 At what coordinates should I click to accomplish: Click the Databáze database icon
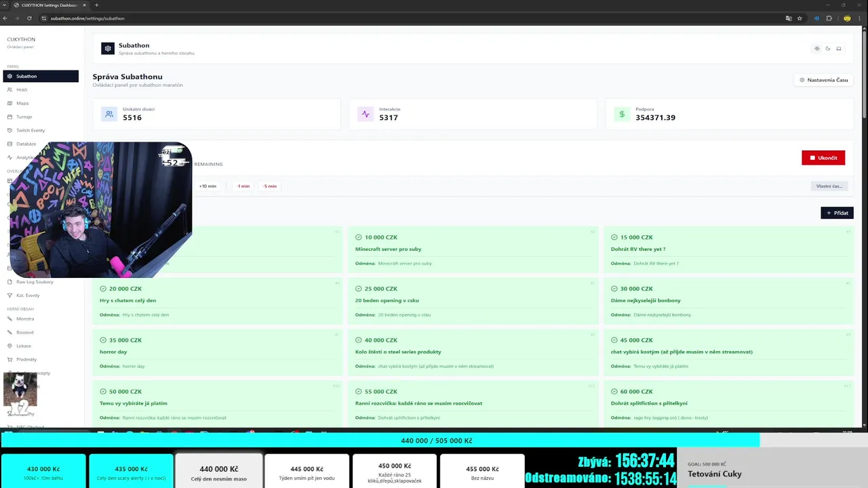pos(9,144)
